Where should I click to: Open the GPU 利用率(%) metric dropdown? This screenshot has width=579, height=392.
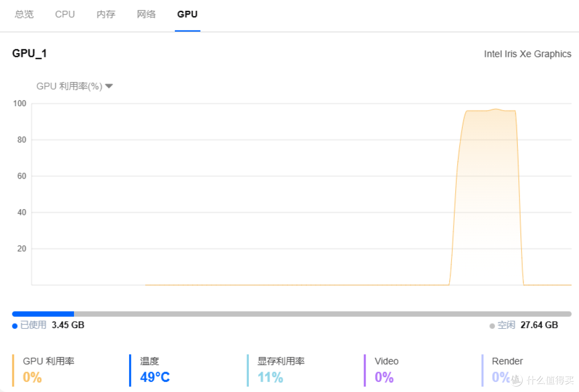pos(74,86)
